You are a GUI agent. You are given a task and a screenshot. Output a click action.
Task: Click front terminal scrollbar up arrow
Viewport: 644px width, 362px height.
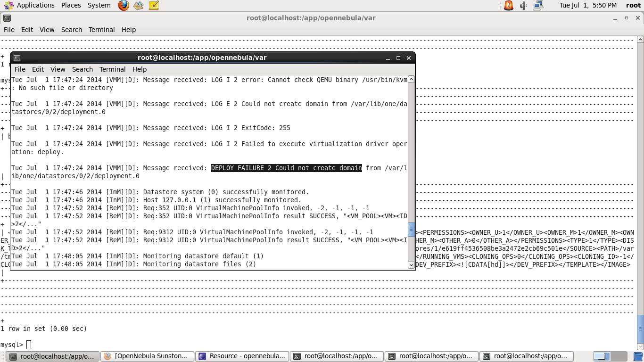coord(411,79)
